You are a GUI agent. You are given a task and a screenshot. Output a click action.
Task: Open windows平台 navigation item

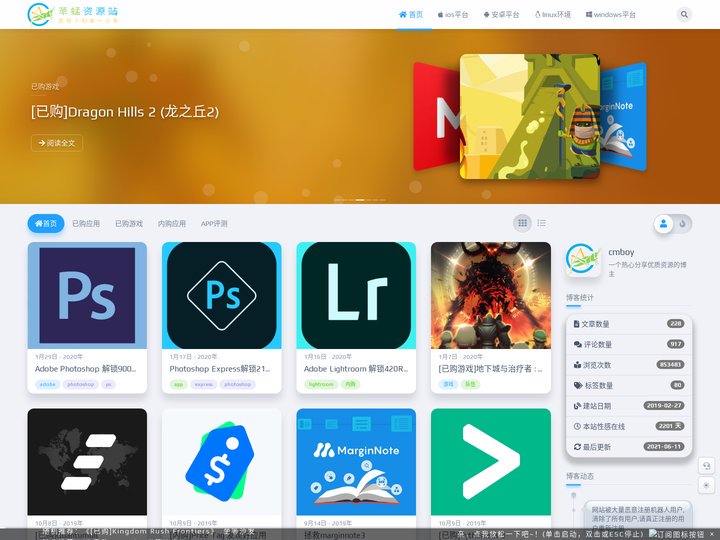point(611,15)
